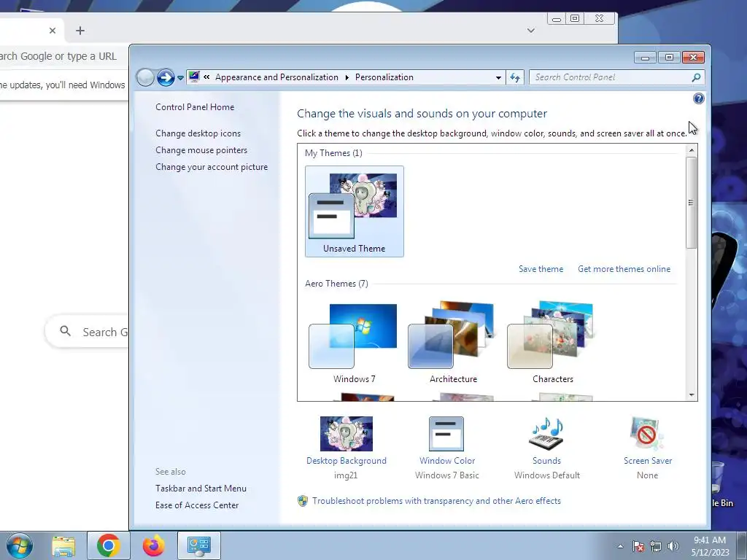Open recent pages dropdown beside Forward arrow
The width and height of the screenshot is (747, 560).
180,77
